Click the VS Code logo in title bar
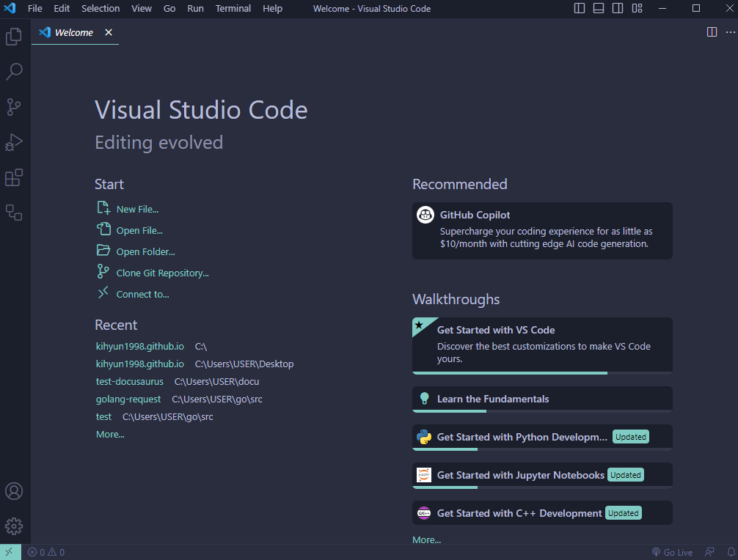Viewport: 738px width, 560px height. click(x=10, y=8)
